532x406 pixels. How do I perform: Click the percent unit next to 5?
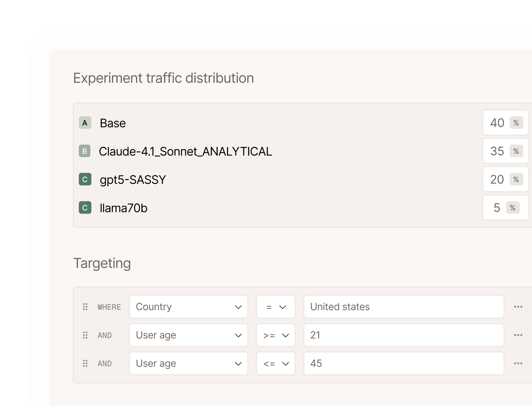[513, 208]
